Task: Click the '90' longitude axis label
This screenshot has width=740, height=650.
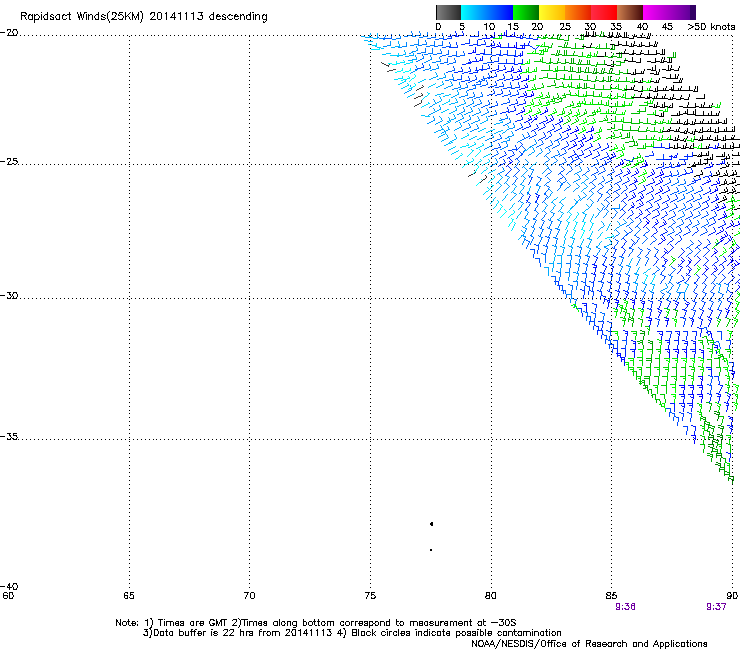Action: 732,596
